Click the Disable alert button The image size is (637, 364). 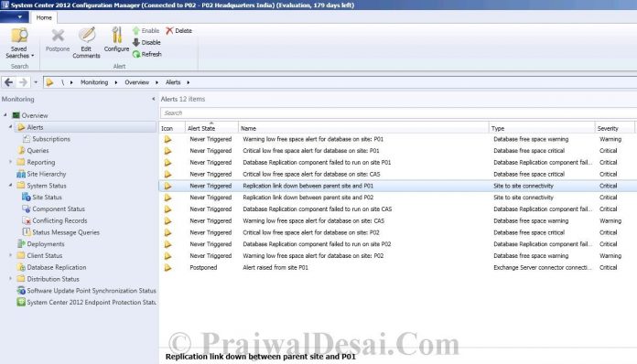point(146,42)
